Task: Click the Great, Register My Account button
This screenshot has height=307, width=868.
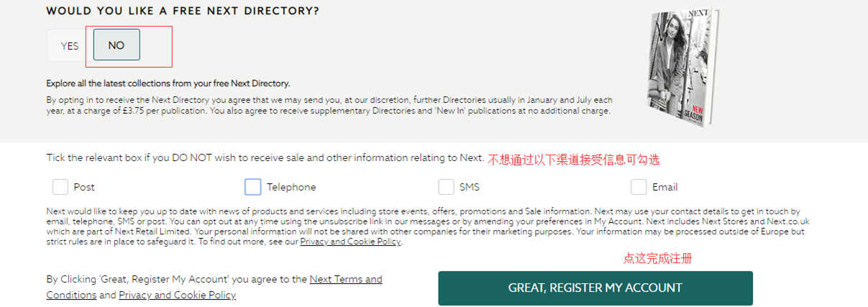Action: pyautogui.click(x=595, y=288)
